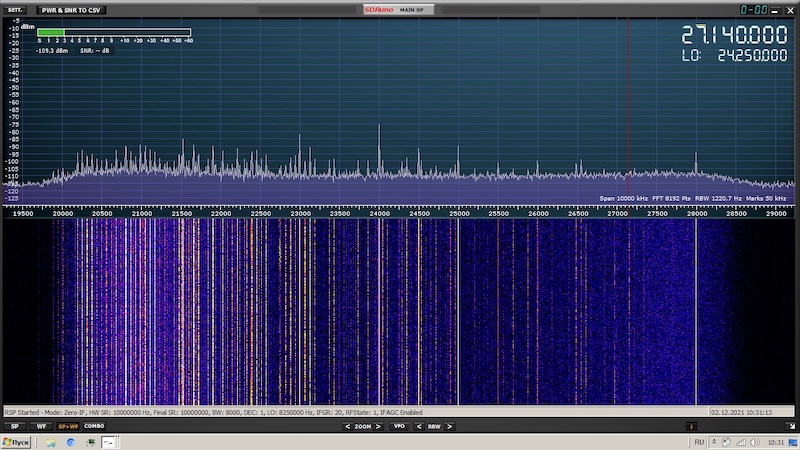Decrease RBW with left arrow
This screenshot has height=450, width=800.
point(420,426)
